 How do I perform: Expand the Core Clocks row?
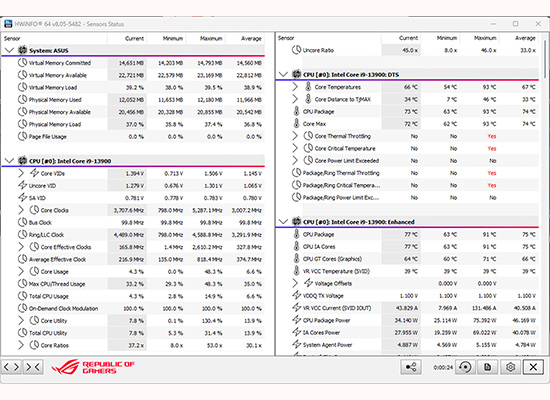21,210
